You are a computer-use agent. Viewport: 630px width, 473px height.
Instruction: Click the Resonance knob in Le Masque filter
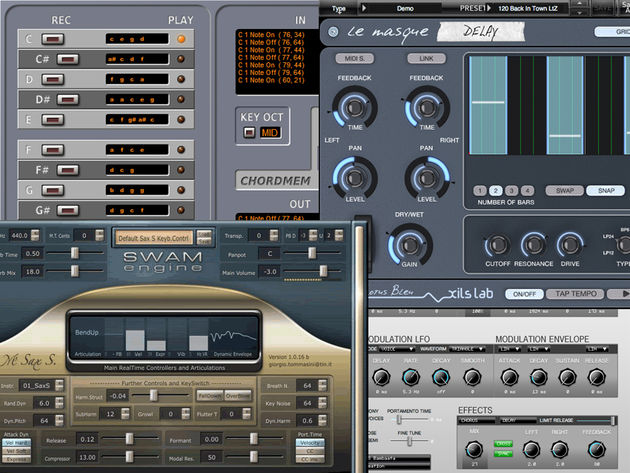point(533,244)
